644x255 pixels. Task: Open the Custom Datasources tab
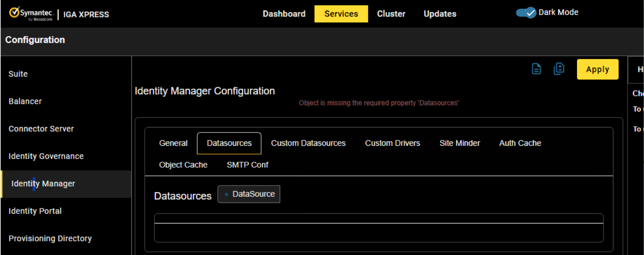pyautogui.click(x=308, y=143)
